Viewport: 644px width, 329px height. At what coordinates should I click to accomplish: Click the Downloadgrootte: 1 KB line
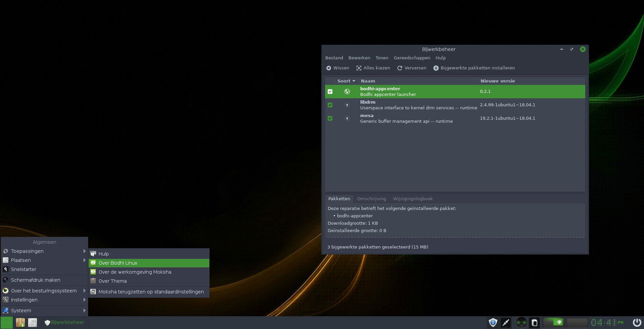pos(353,223)
